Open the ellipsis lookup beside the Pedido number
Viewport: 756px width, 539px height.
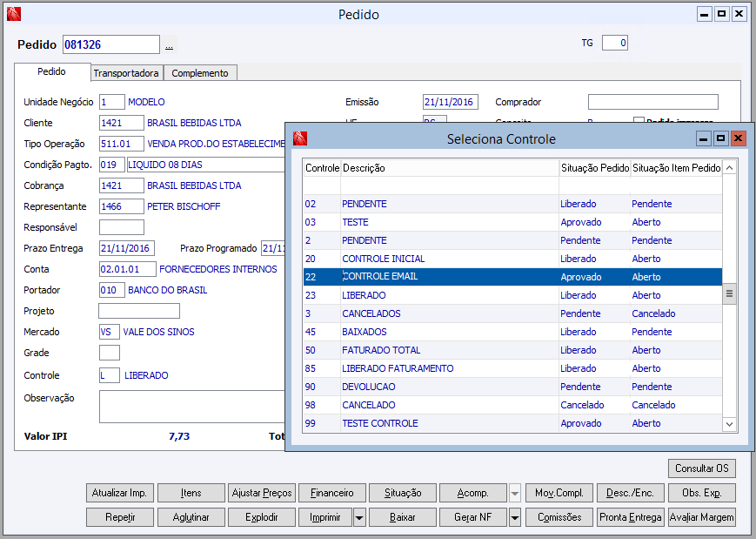pyautogui.click(x=170, y=45)
